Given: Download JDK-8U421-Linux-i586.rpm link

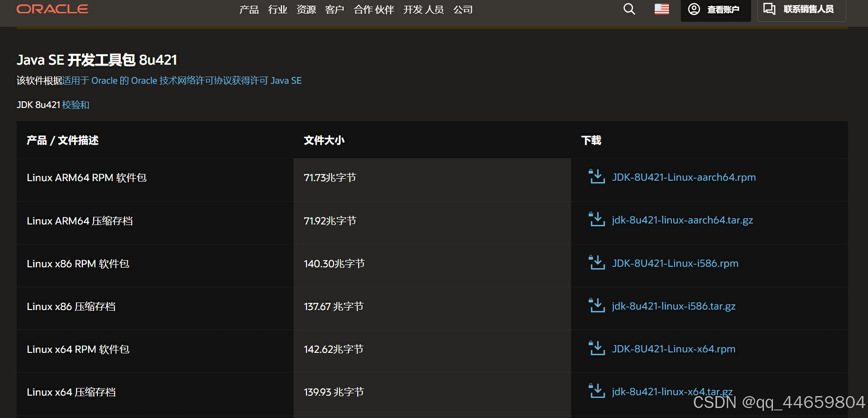Looking at the screenshot, I should [675, 263].
